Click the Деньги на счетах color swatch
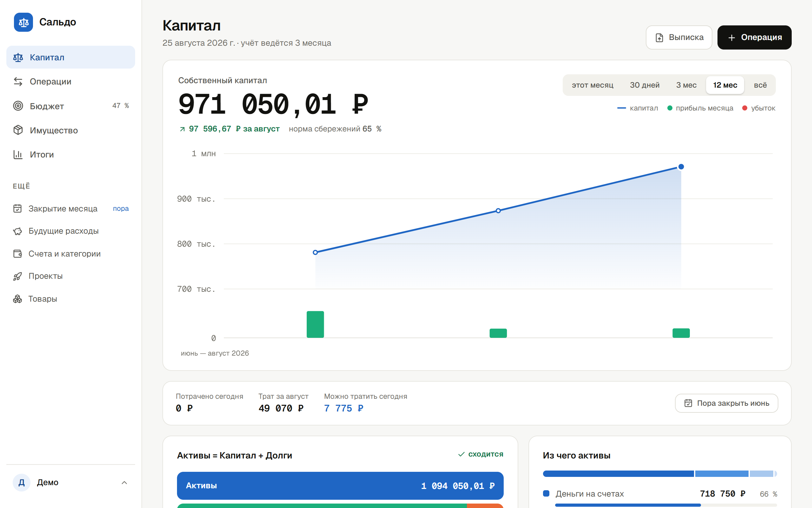The image size is (812, 508). click(x=546, y=493)
